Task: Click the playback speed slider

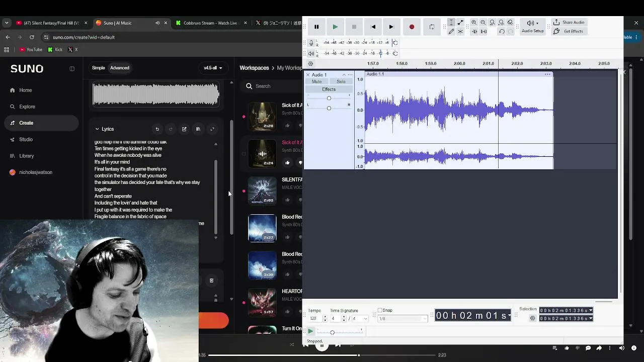Action: pyautogui.click(x=340, y=332)
